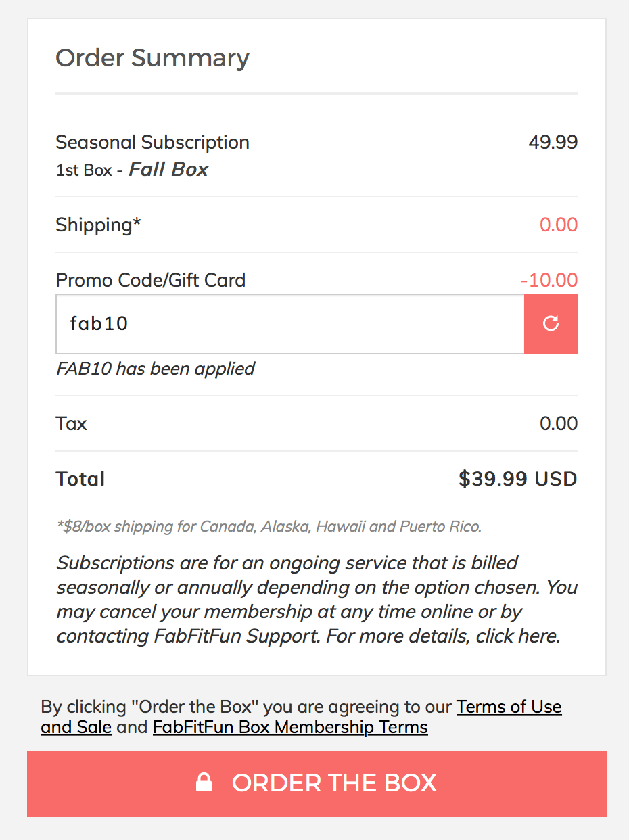Click the red 0.00 shipping amount
The height and width of the screenshot is (840, 629).
pos(558,225)
